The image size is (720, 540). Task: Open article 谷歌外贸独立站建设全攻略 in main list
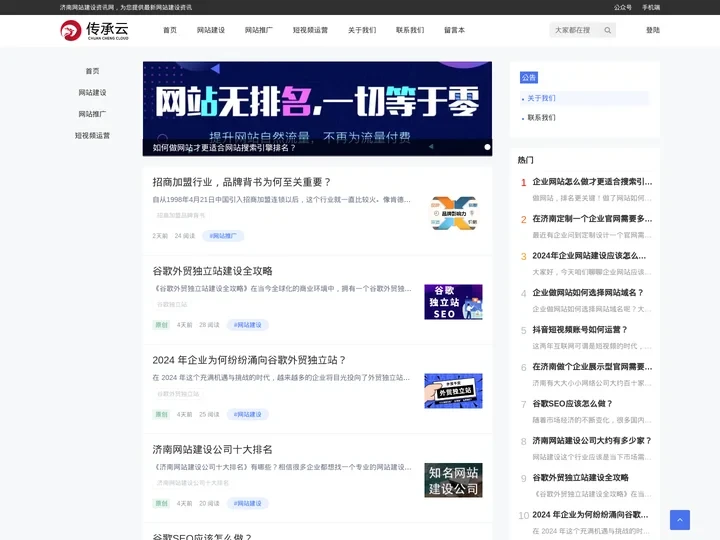[213, 271]
